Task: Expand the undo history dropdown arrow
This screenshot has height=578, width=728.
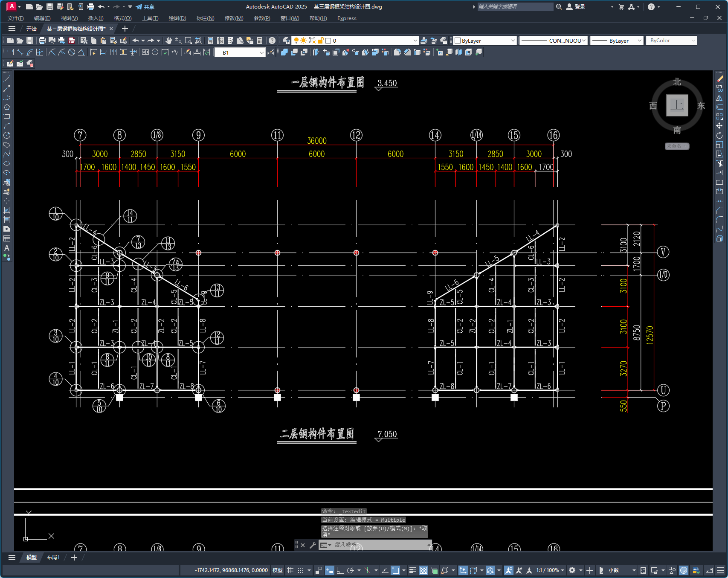Action: coord(143,41)
